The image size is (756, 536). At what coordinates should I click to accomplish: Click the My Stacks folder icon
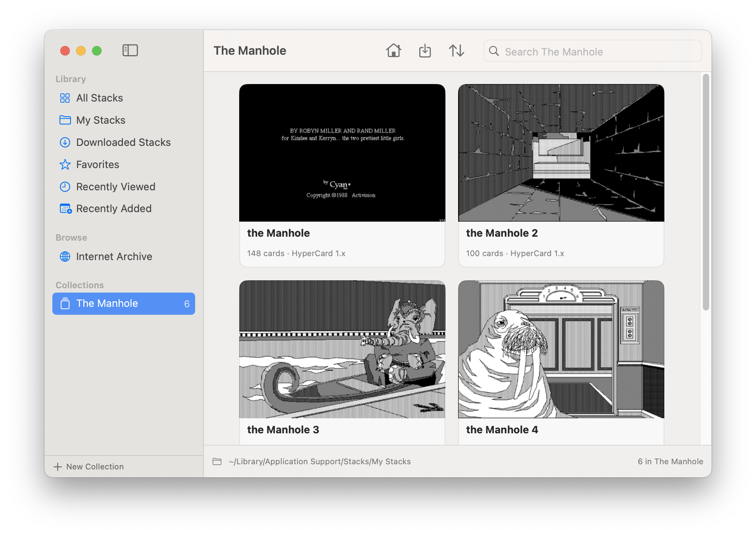click(65, 120)
